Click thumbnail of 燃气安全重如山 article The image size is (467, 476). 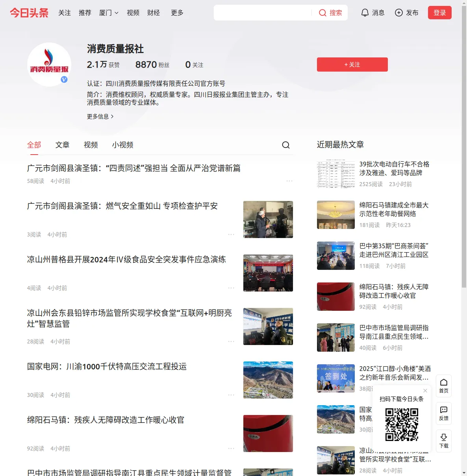click(268, 220)
